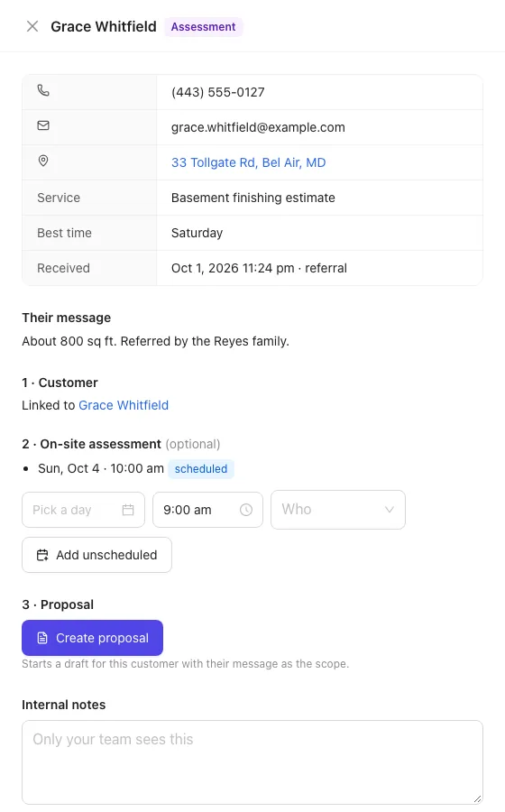Click the phone icon in contact table
The image size is (505, 812).
(43, 90)
